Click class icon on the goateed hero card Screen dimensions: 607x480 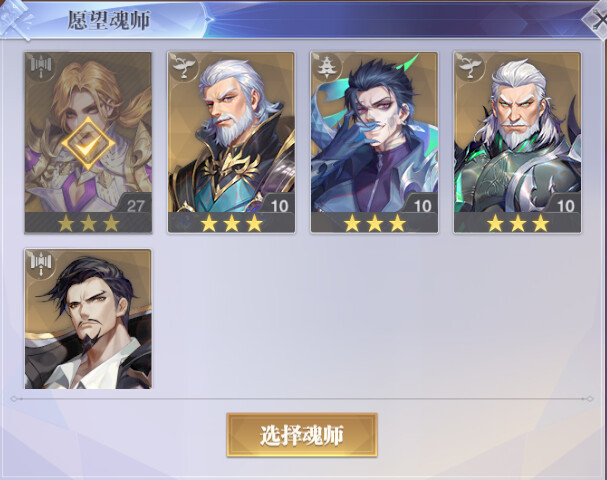41,265
